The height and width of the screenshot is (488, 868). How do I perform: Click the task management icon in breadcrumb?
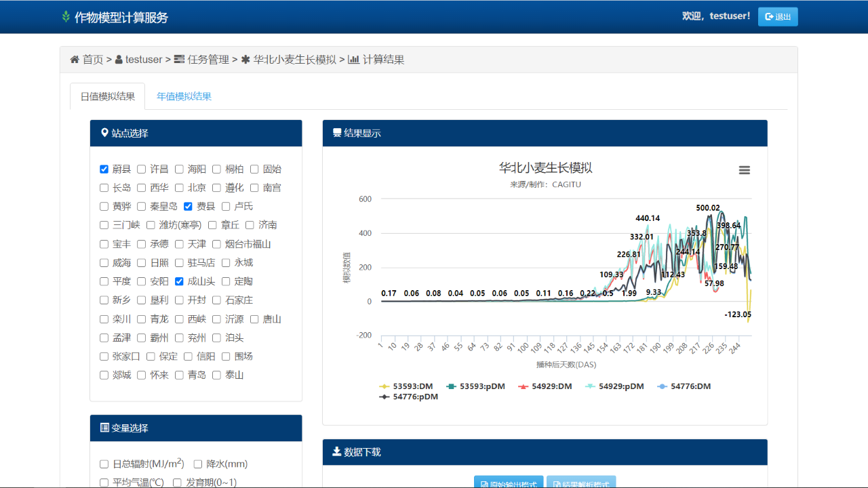179,60
